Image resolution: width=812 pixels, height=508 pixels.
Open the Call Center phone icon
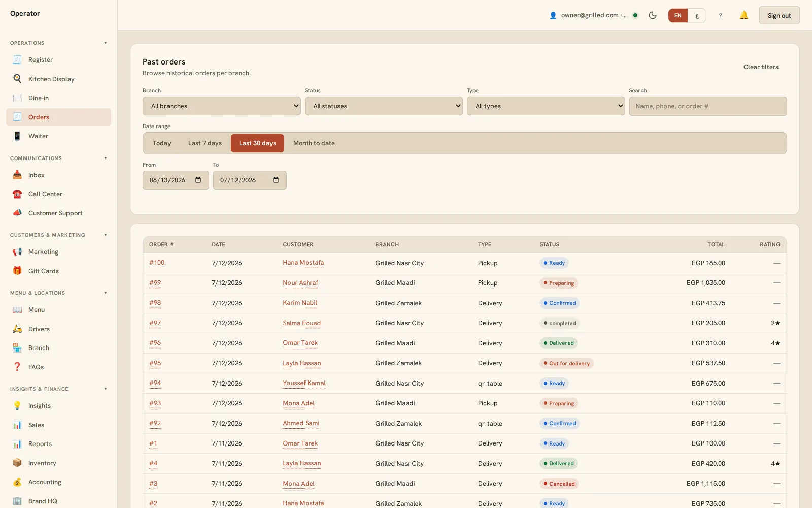coord(17,194)
